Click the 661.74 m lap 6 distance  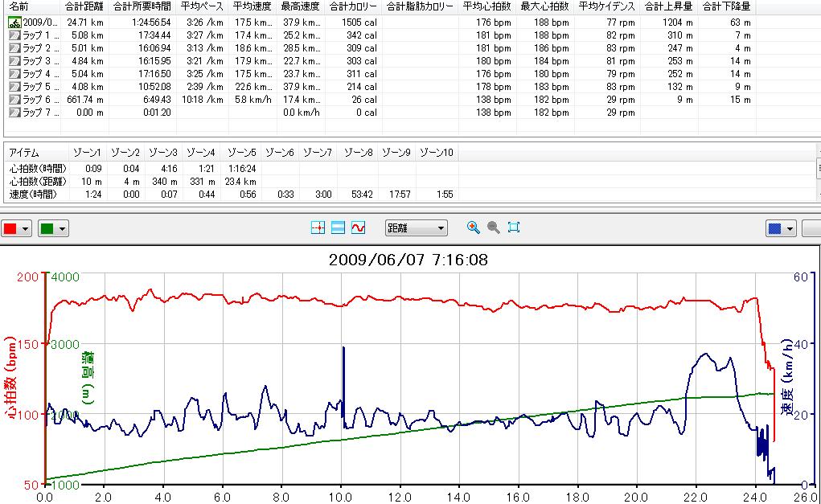[85, 100]
